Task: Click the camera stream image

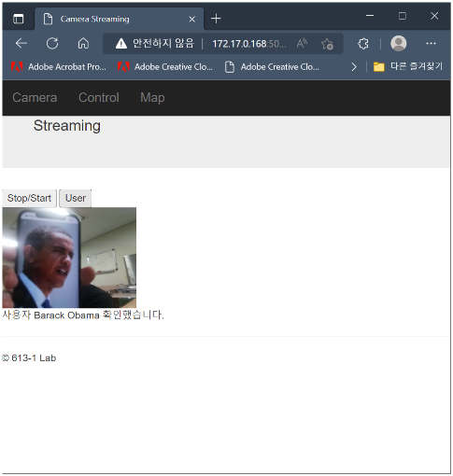Action: pyautogui.click(x=69, y=258)
